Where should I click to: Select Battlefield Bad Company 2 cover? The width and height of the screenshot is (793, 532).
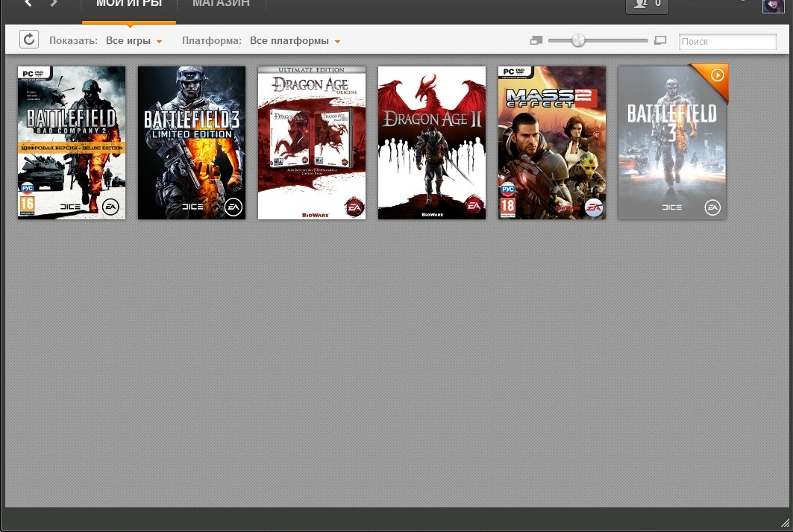(72, 143)
